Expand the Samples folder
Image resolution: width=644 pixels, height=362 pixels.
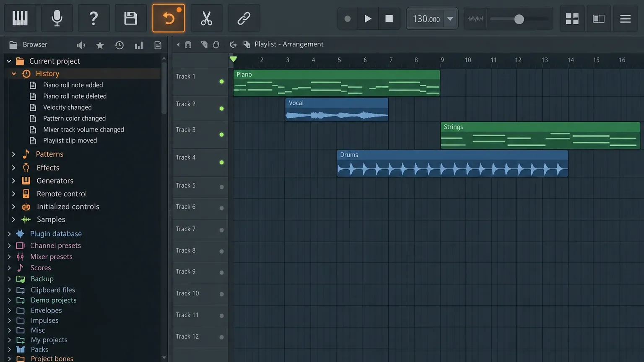pyautogui.click(x=13, y=220)
